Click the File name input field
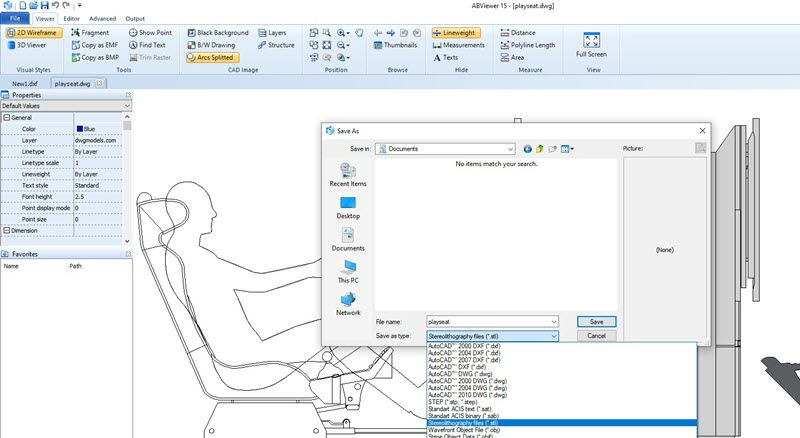The height and width of the screenshot is (438, 800). [x=490, y=322]
